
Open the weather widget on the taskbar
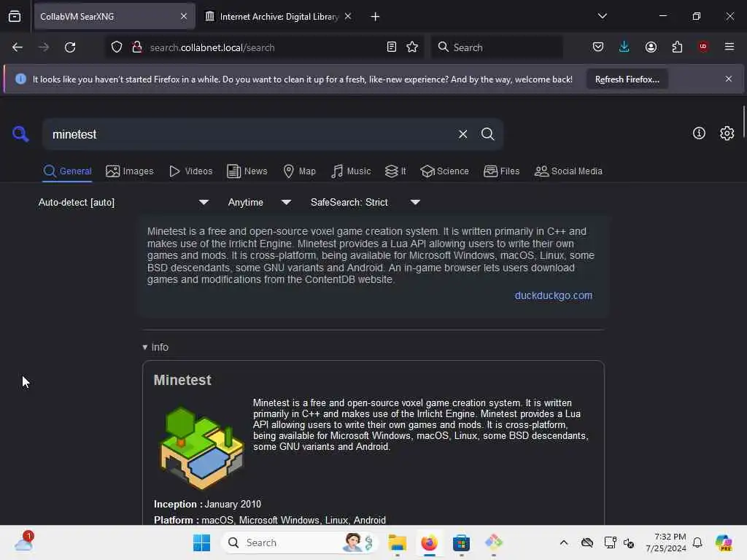[23, 542]
